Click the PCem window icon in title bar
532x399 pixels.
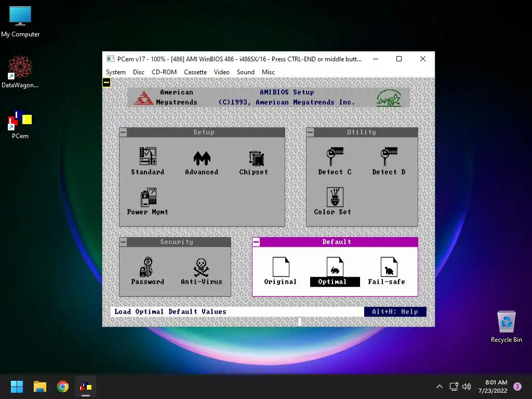[x=110, y=59]
